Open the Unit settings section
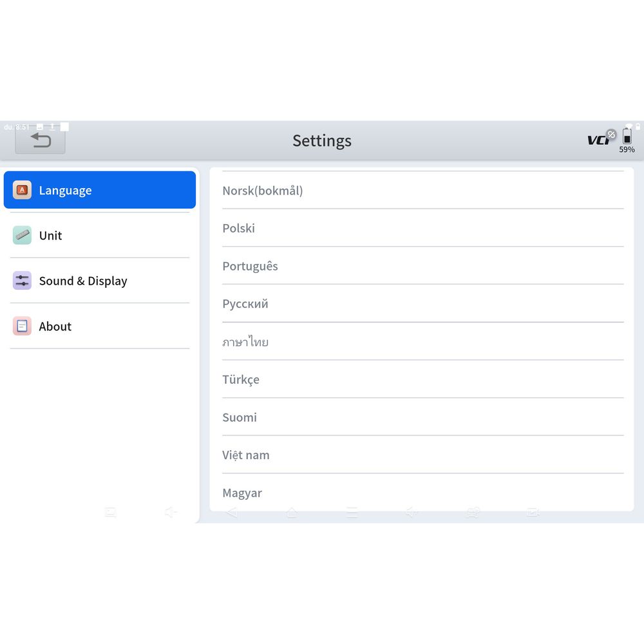This screenshot has width=644, height=644. click(100, 236)
